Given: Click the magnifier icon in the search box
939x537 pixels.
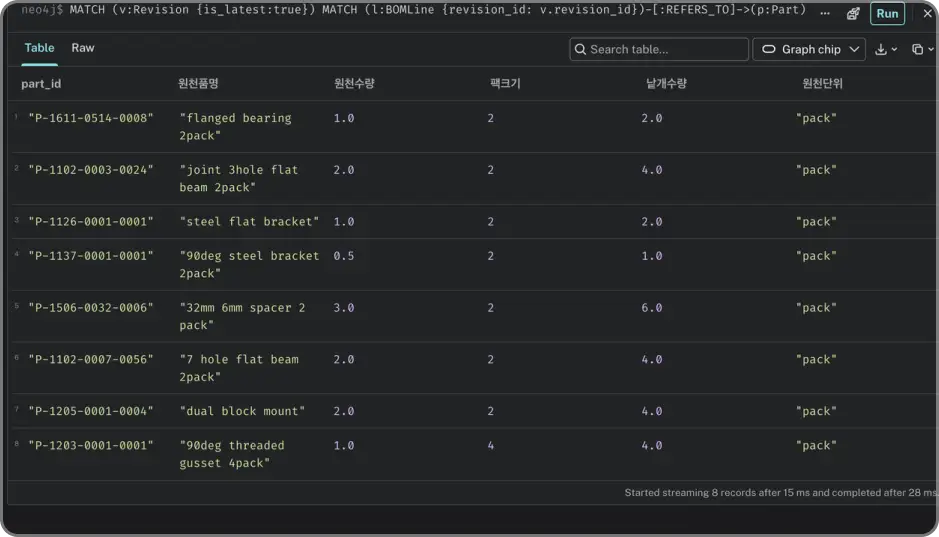Looking at the screenshot, I should (580, 49).
